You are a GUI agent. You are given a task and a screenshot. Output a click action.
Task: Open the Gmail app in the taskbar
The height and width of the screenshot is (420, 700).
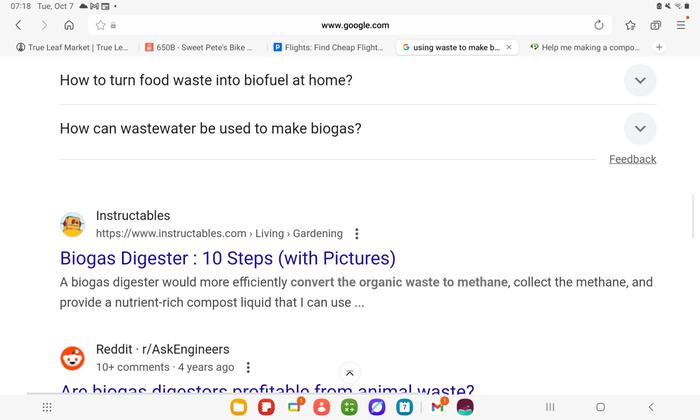pos(437,407)
